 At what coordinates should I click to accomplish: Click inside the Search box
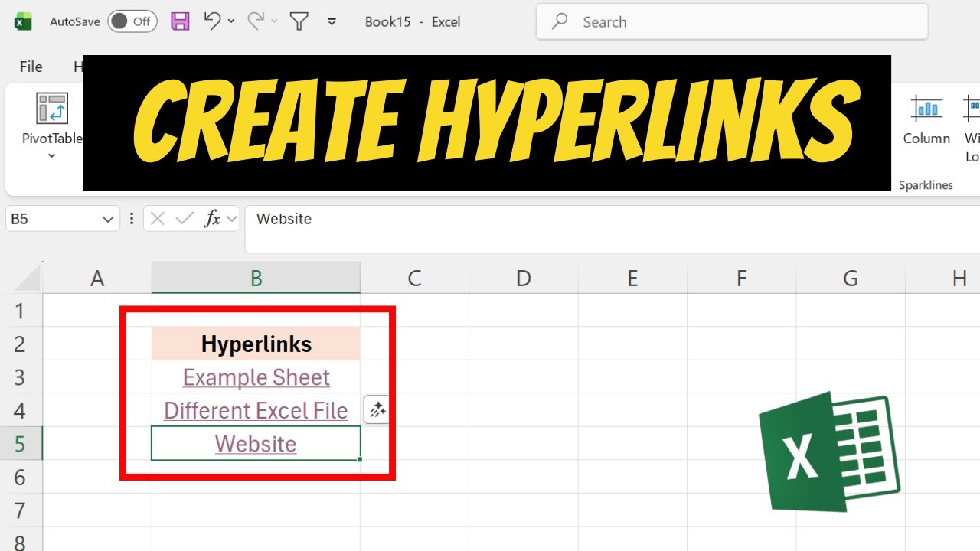point(732,21)
